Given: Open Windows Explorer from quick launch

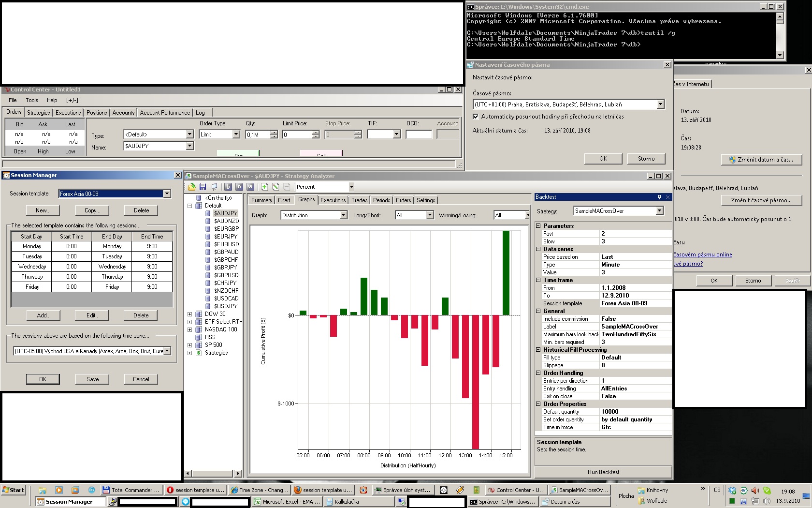Looking at the screenshot, I should click(43, 490).
